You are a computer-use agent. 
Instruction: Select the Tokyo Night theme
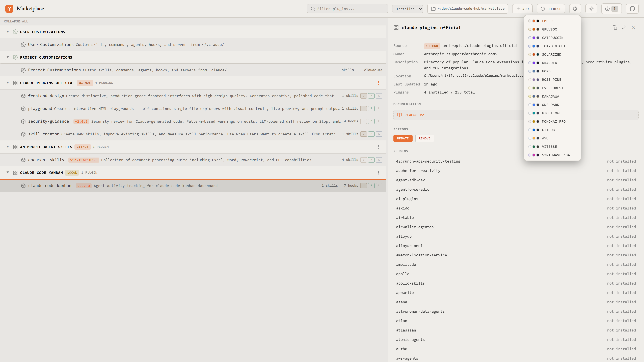tap(552, 46)
